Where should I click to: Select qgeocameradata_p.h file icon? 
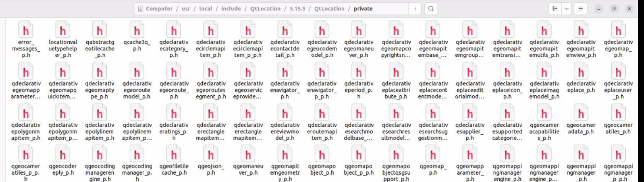pos(581,112)
